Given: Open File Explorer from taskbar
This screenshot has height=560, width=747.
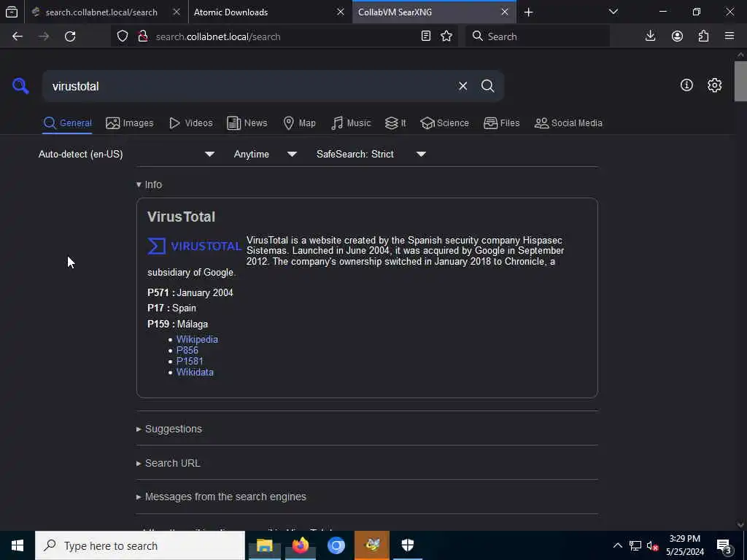Looking at the screenshot, I should 264,545.
